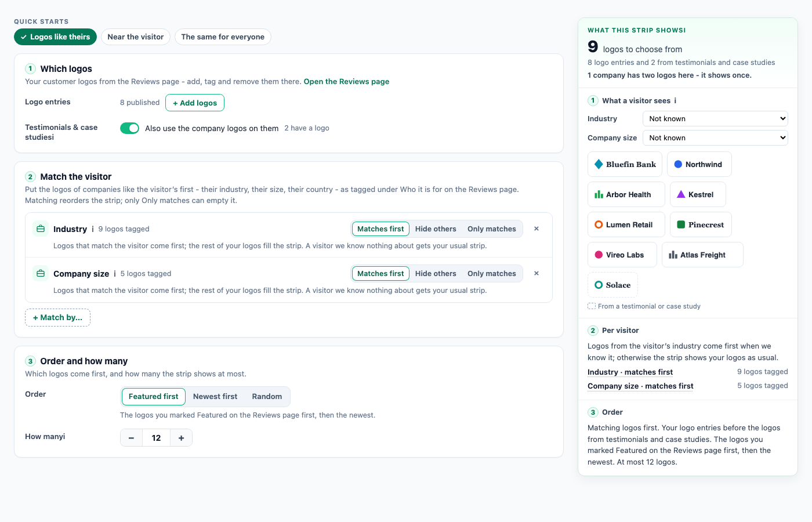Increase How many with plus stepper
Viewport: 812px width, 522px height.
click(x=181, y=438)
